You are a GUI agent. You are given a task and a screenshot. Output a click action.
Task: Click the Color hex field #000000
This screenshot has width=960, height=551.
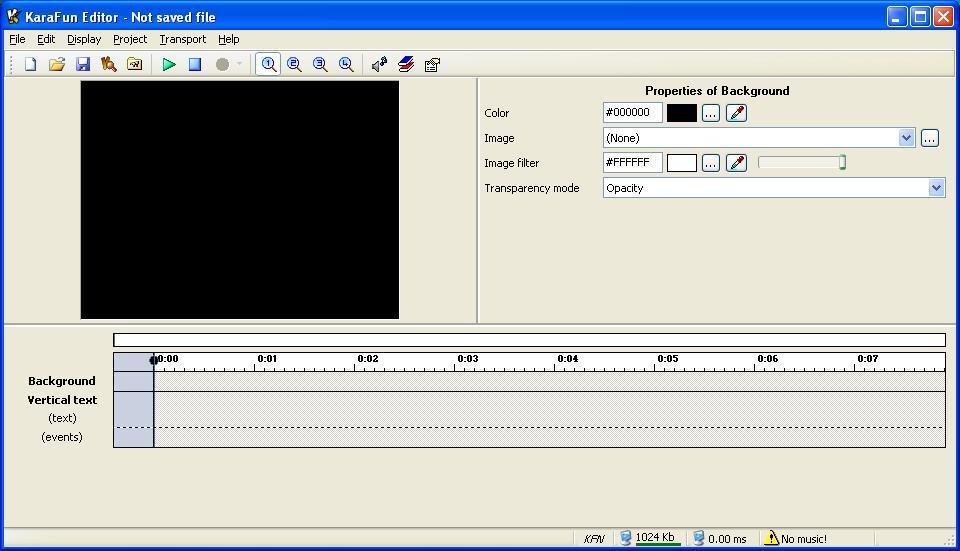[632, 113]
